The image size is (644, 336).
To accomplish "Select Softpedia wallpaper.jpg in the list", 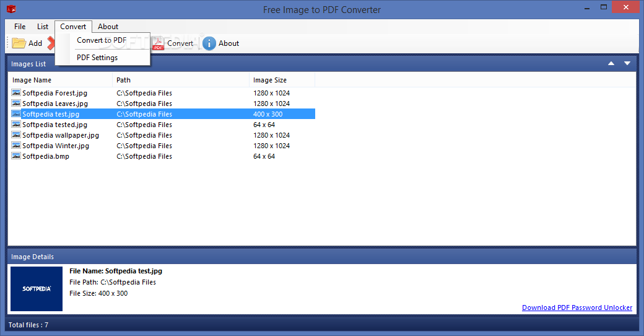I will tap(61, 135).
